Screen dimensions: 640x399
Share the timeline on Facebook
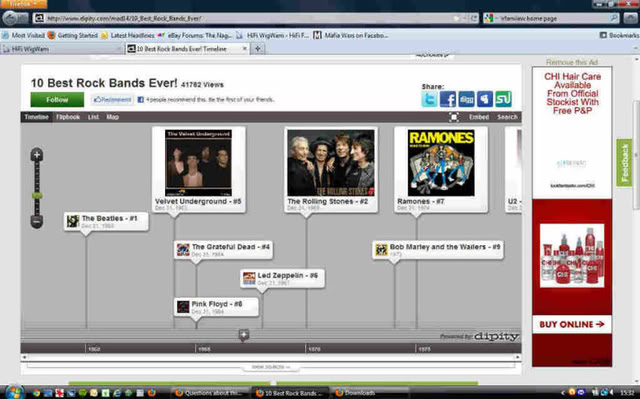click(448, 99)
